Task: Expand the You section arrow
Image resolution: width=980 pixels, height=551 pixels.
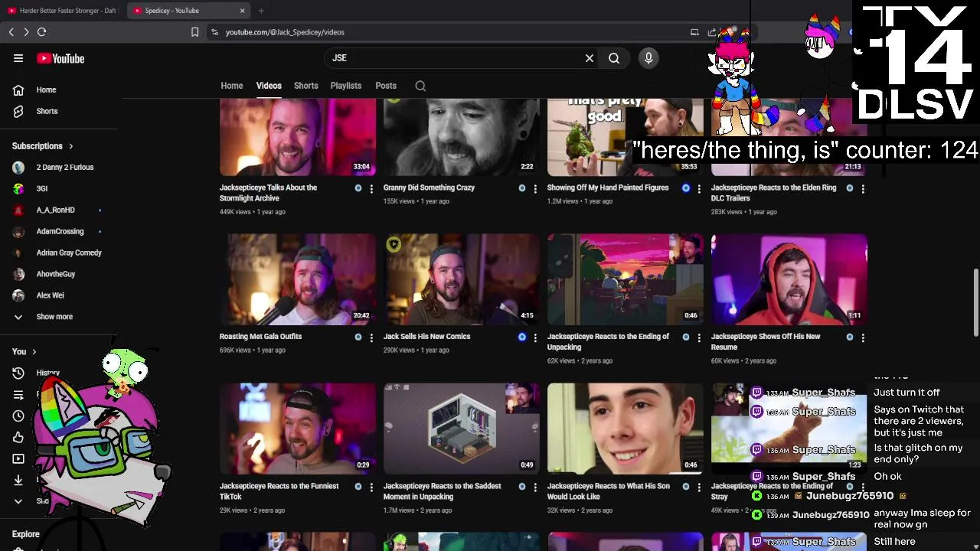Action: click(x=34, y=352)
